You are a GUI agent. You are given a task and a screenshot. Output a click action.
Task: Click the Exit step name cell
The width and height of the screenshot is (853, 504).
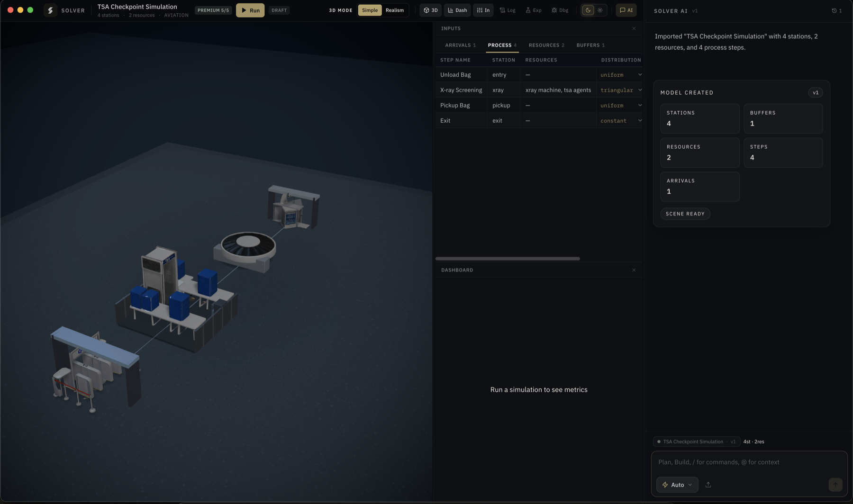(461, 121)
